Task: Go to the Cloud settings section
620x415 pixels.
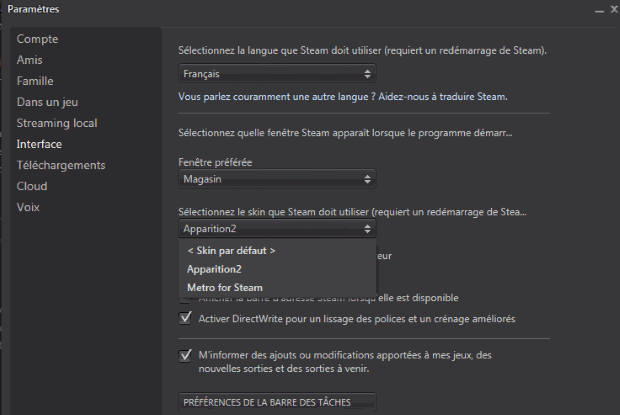Action: [x=31, y=186]
